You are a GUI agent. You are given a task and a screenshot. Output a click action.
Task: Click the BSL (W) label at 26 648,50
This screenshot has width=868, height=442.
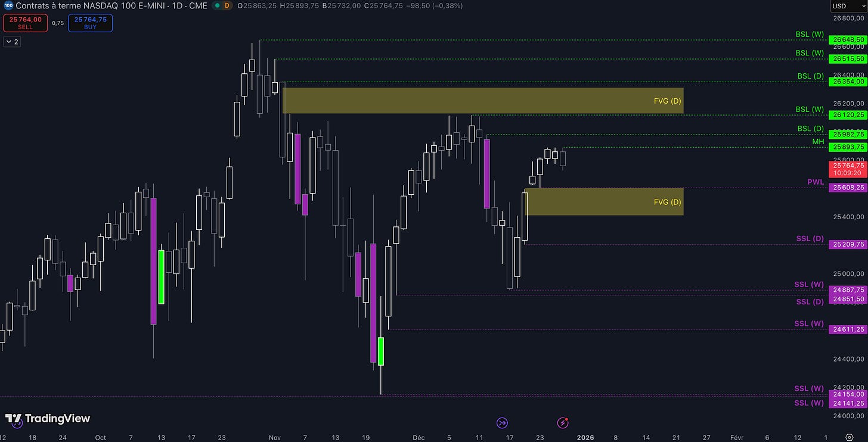pyautogui.click(x=810, y=35)
